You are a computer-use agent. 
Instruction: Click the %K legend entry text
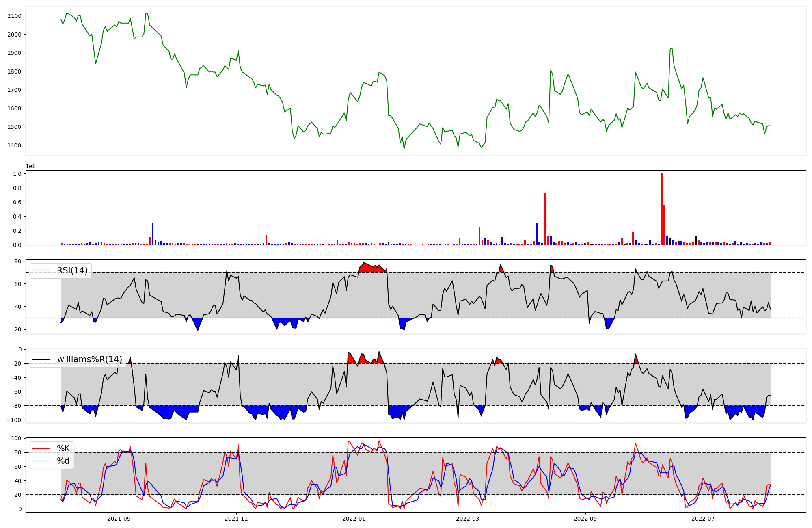point(63,448)
